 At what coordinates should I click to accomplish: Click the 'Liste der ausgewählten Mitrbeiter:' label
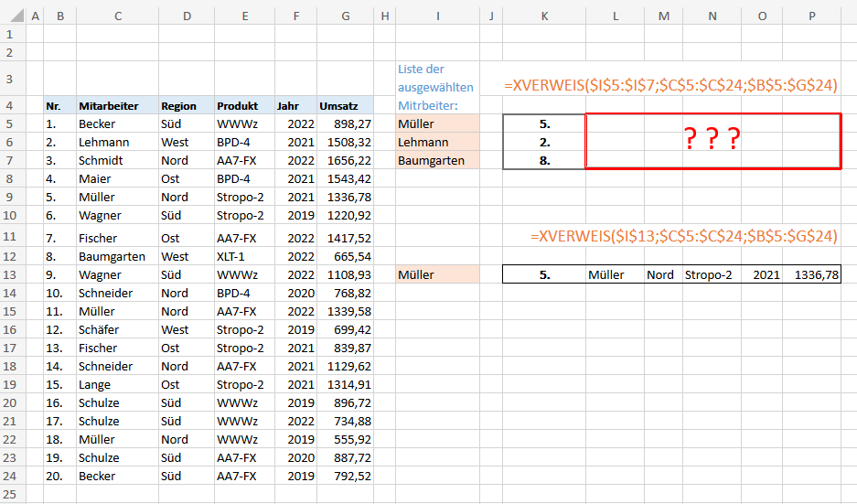click(435, 88)
